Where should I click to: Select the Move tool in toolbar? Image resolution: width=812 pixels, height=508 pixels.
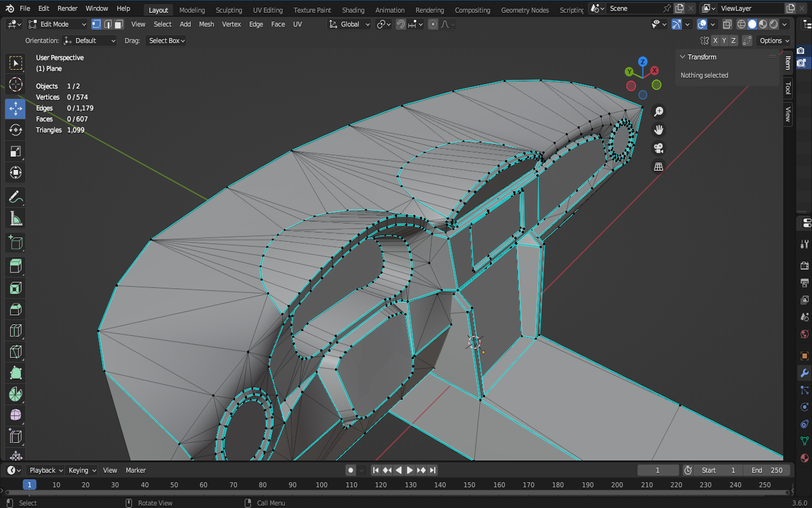pyautogui.click(x=15, y=108)
